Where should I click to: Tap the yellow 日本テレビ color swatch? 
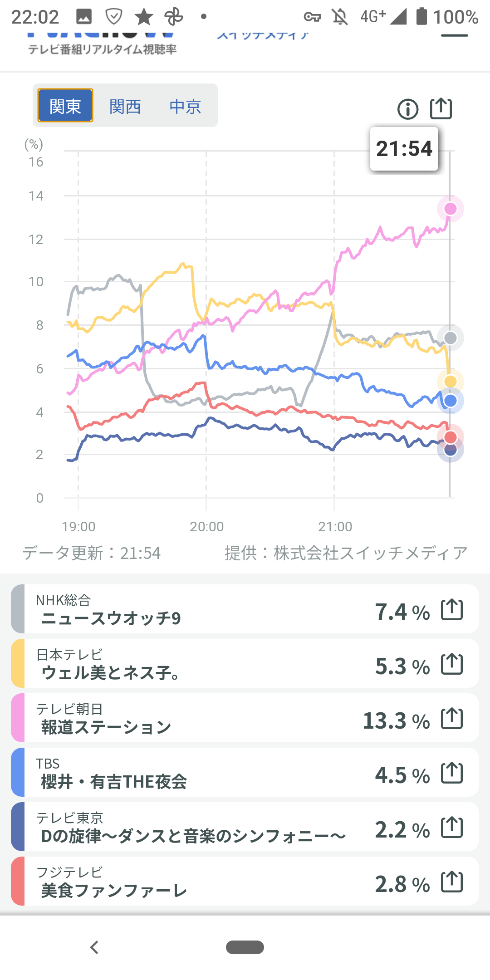coord(18,664)
